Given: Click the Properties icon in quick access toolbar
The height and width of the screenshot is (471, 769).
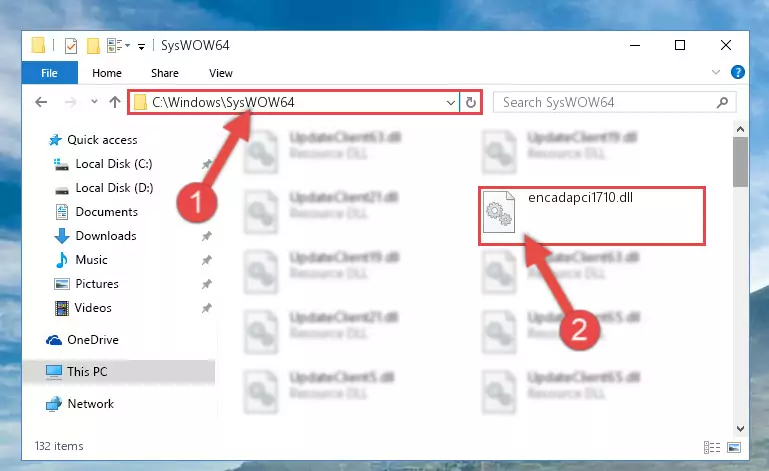Looking at the screenshot, I should pos(71,46).
